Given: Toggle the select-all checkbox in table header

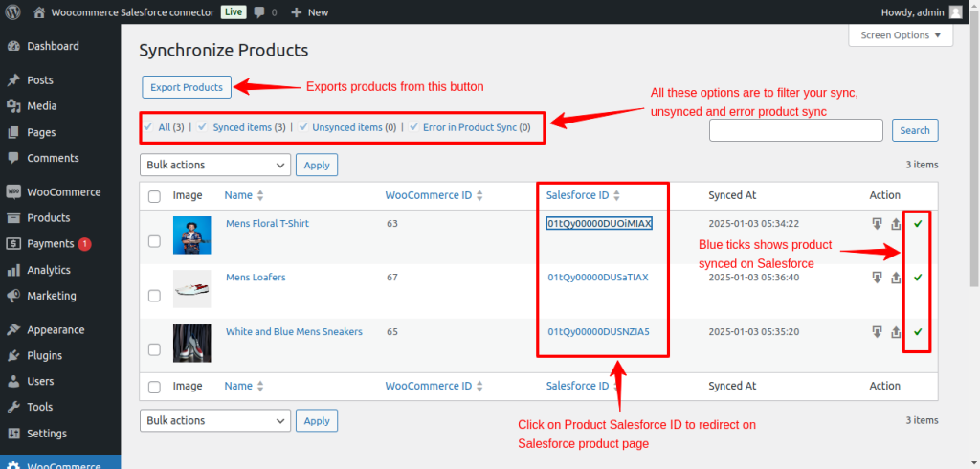Looking at the screenshot, I should tap(154, 196).
